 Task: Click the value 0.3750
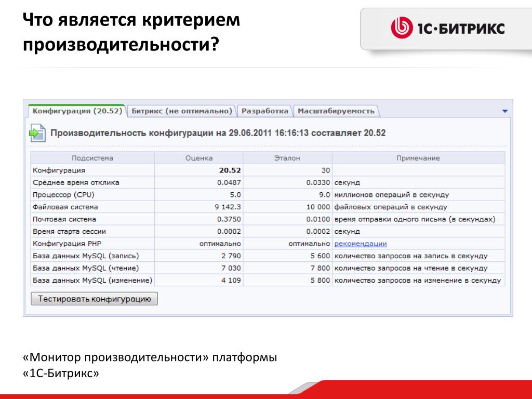pos(229,219)
